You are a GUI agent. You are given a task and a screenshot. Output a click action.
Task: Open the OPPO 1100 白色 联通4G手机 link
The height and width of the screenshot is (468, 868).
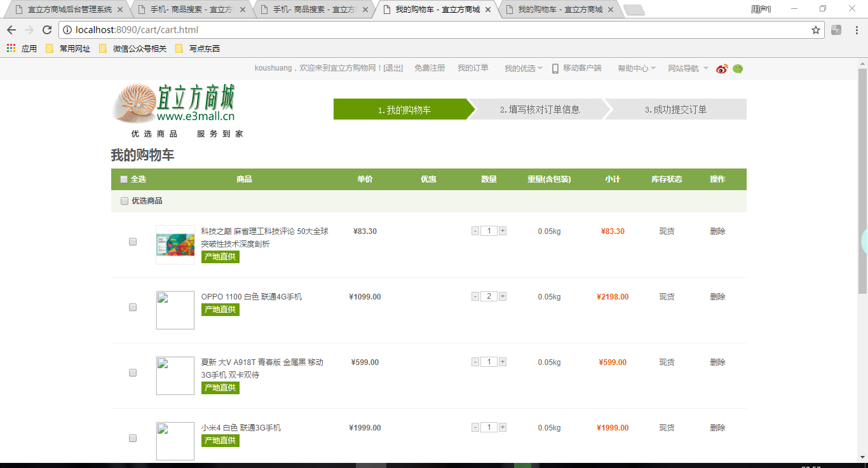(x=252, y=297)
